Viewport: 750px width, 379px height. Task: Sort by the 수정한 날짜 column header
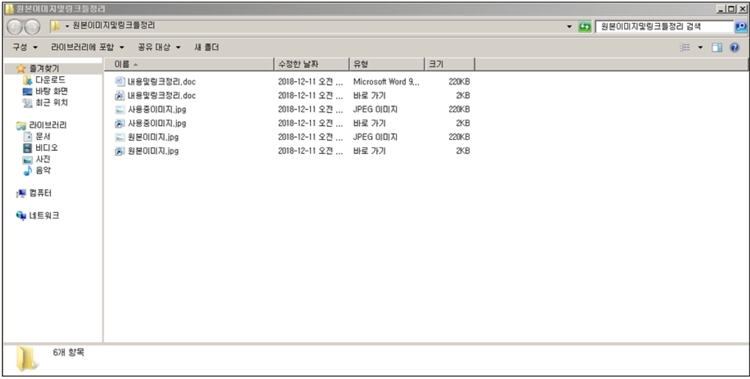[x=312, y=64]
